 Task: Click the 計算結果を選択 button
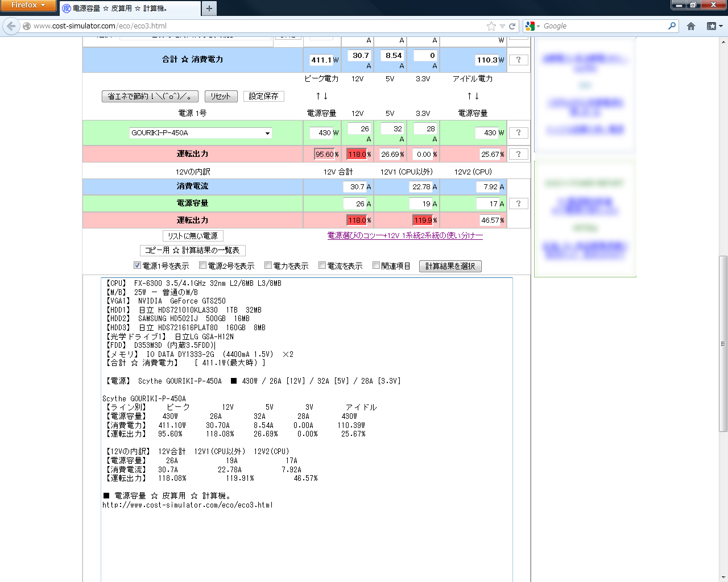click(450, 266)
